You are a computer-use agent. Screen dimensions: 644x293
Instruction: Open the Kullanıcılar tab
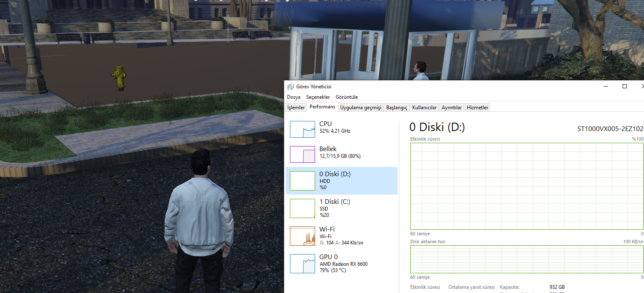(424, 108)
